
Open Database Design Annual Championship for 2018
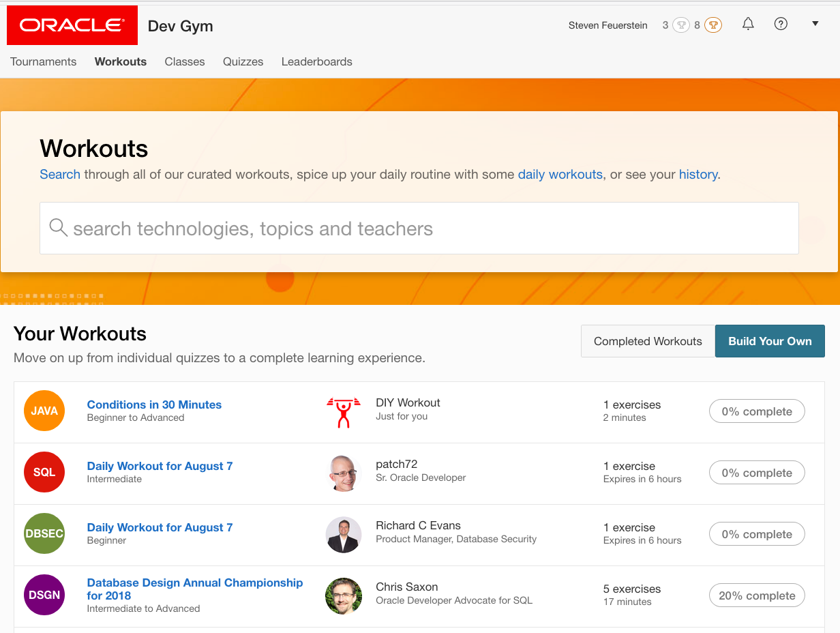tap(195, 589)
